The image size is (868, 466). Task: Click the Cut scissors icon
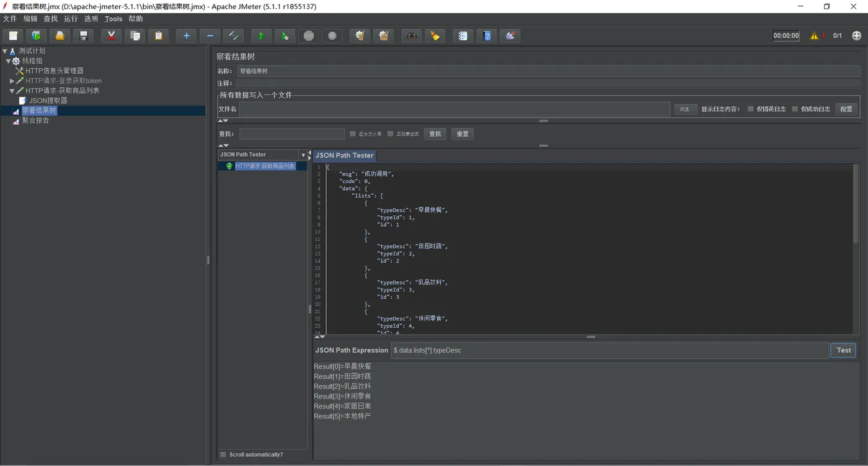point(111,36)
